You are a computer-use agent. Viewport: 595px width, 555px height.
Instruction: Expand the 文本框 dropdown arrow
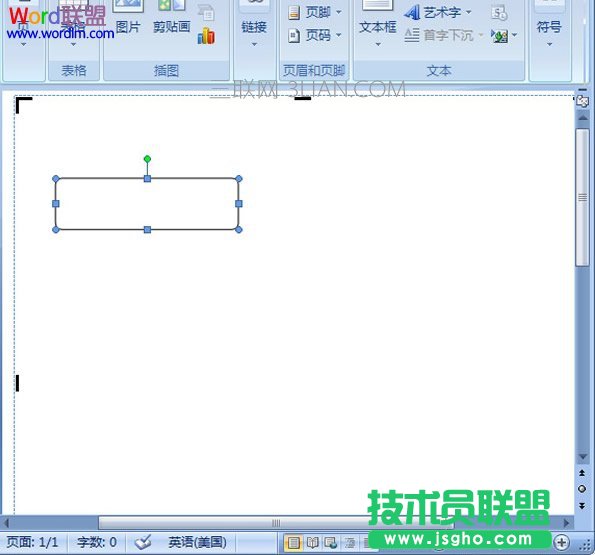(x=378, y=44)
